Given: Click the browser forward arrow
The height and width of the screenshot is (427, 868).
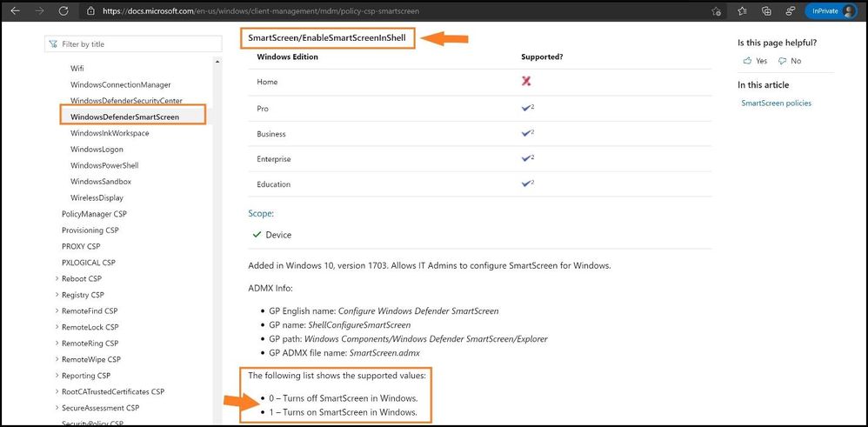Looking at the screenshot, I should point(39,10).
